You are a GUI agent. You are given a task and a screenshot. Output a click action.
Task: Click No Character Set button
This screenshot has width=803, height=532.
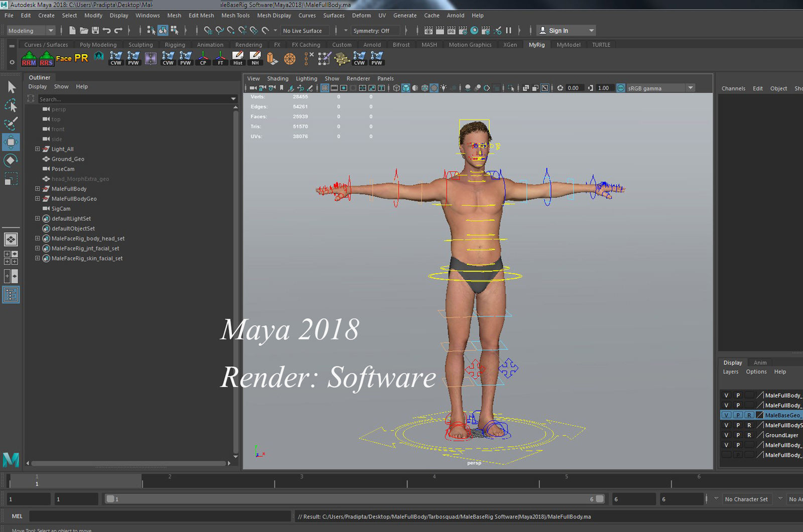pos(746,499)
